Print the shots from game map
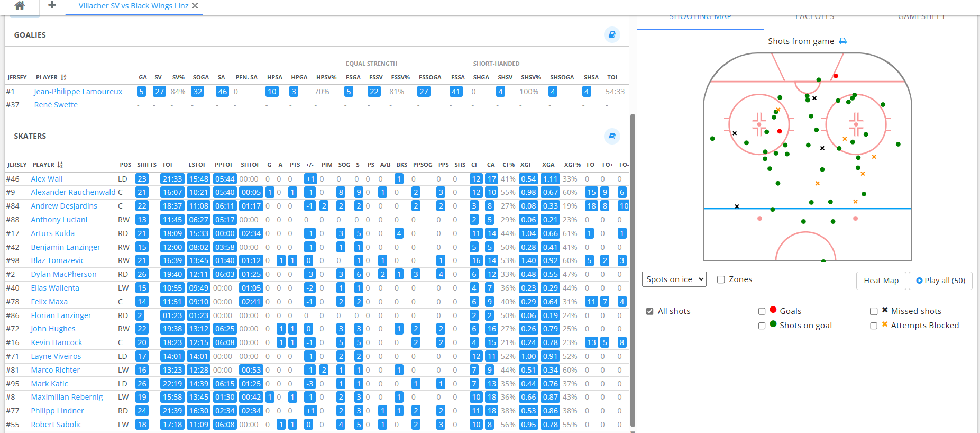This screenshot has height=433, width=980. coord(843,41)
